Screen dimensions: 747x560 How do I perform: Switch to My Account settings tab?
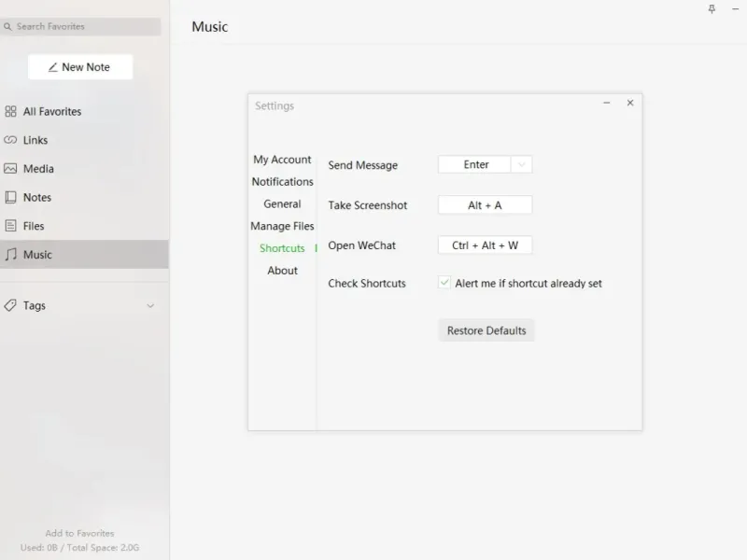282,160
